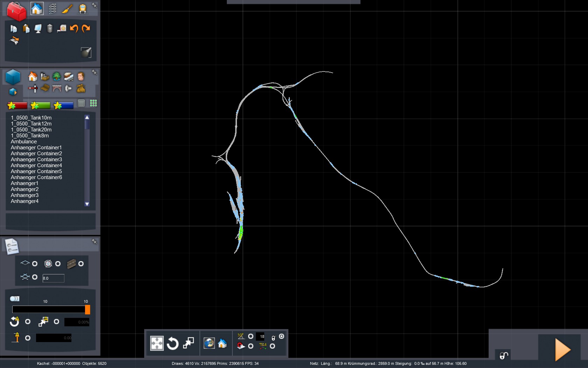The height and width of the screenshot is (368, 588).
Task: Open the blue cube object browser
Action: click(x=13, y=77)
